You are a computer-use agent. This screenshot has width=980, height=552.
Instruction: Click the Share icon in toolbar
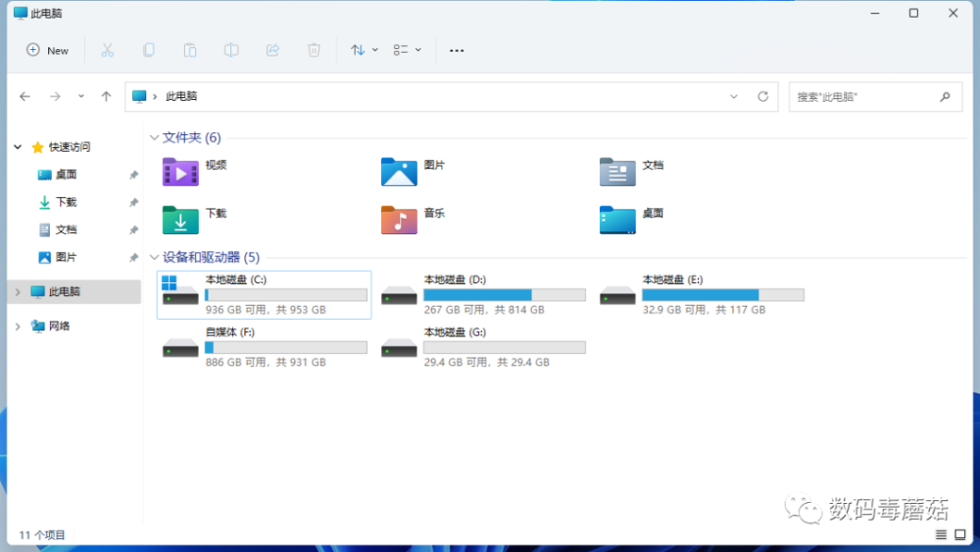(272, 50)
